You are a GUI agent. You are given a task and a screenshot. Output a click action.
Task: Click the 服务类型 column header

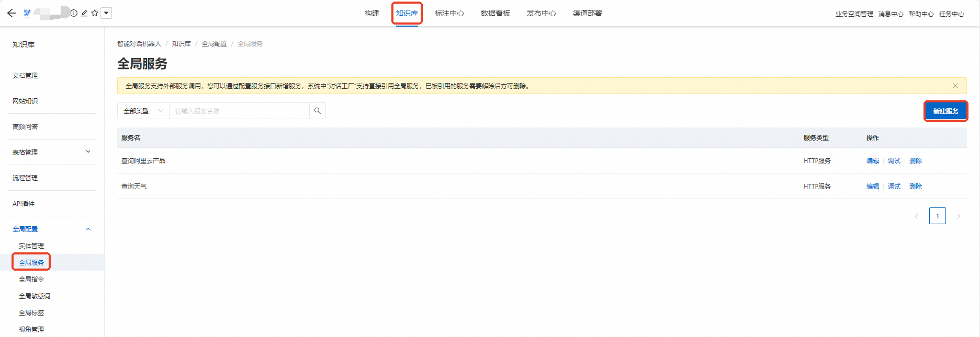pos(816,138)
